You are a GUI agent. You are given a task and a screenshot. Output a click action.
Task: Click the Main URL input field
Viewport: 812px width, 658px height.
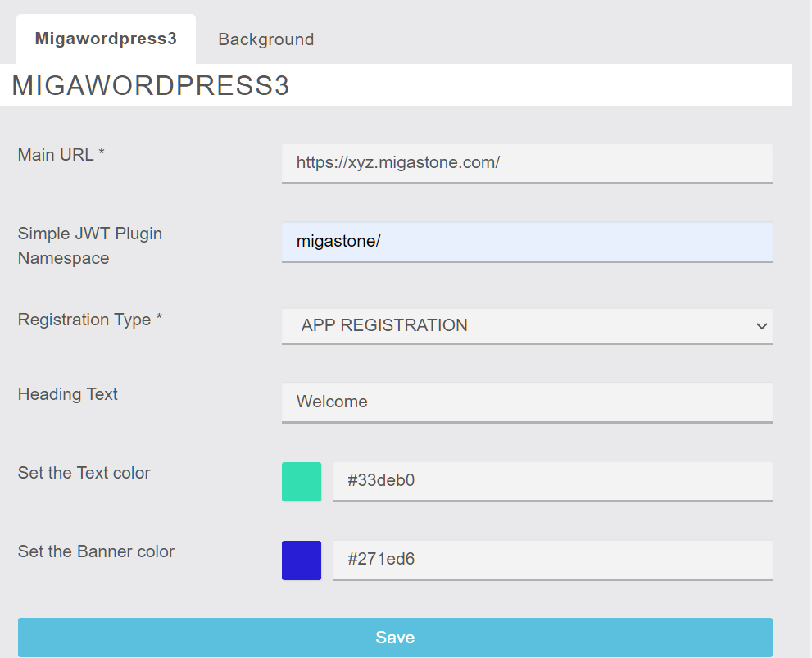pyautogui.click(x=527, y=163)
